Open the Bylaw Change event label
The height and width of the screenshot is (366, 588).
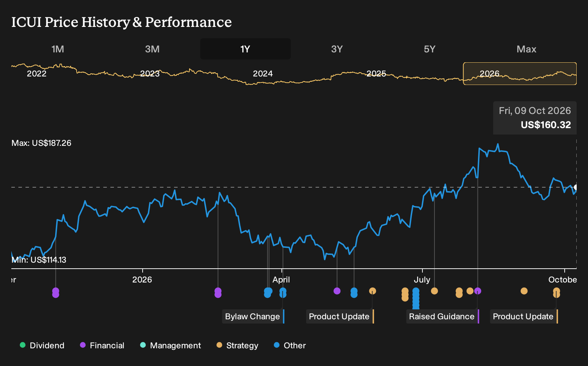[x=253, y=316]
